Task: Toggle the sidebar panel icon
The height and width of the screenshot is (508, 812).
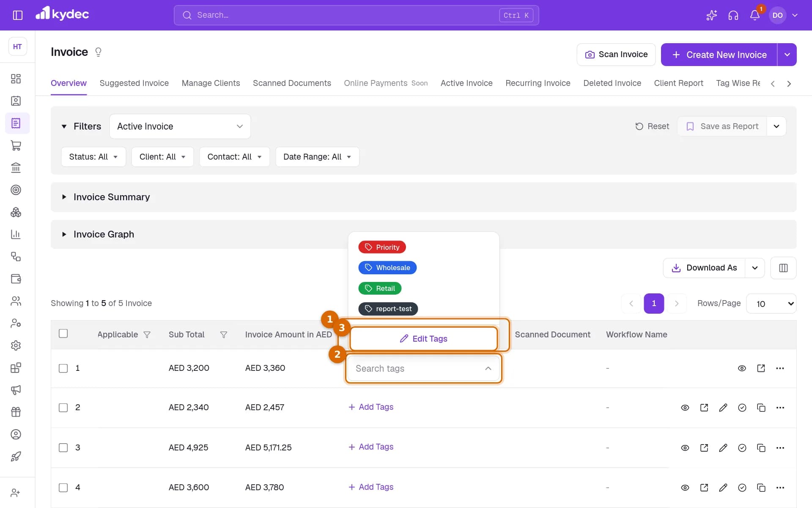Action: click(18, 15)
